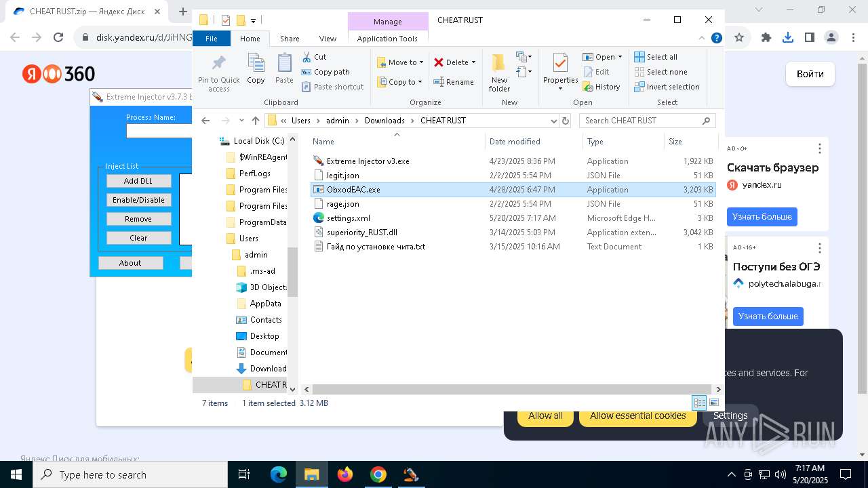Open Quick Access Toolbar customize arrow
Image resolution: width=868 pixels, height=488 pixels.
[253, 21]
